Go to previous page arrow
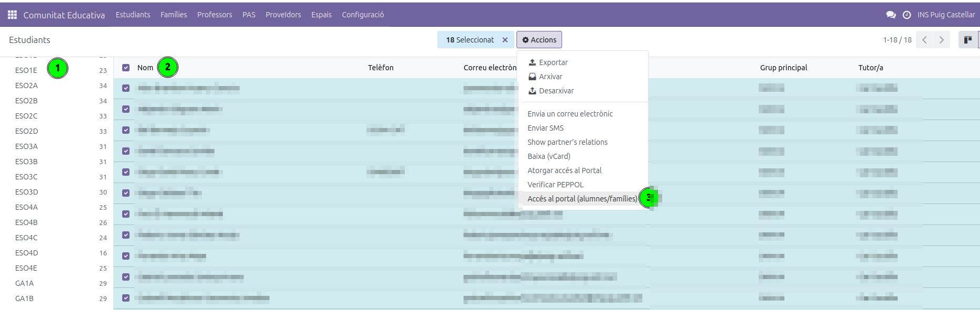This screenshot has width=980, height=310. click(924, 40)
